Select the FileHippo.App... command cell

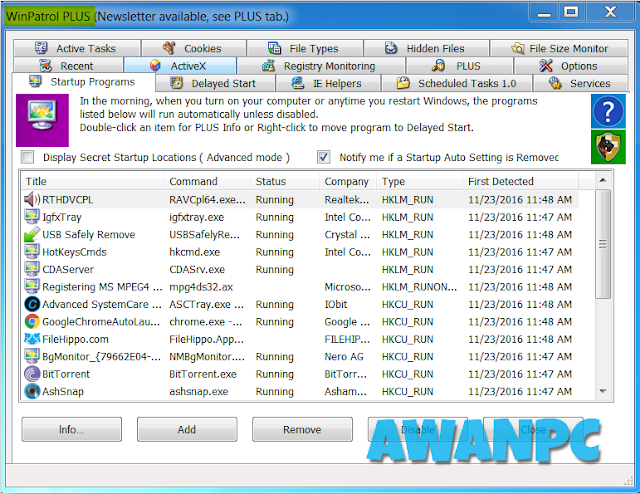coord(207,339)
